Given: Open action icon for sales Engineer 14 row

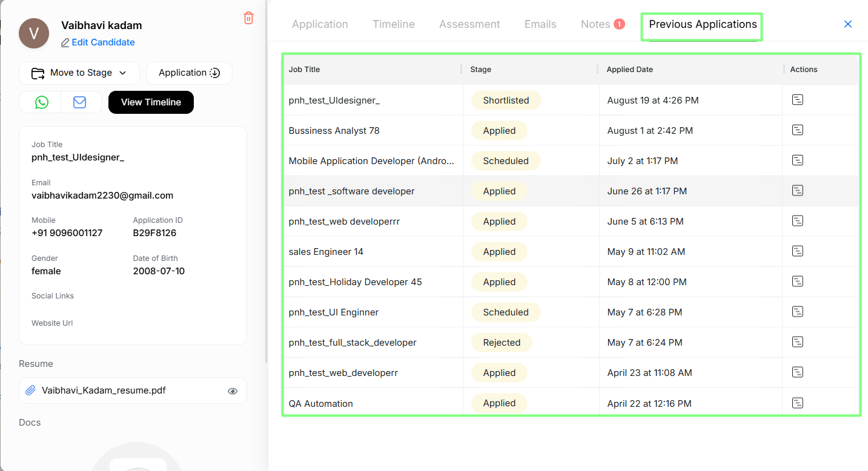Looking at the screenshot, I should click(798, 251).
